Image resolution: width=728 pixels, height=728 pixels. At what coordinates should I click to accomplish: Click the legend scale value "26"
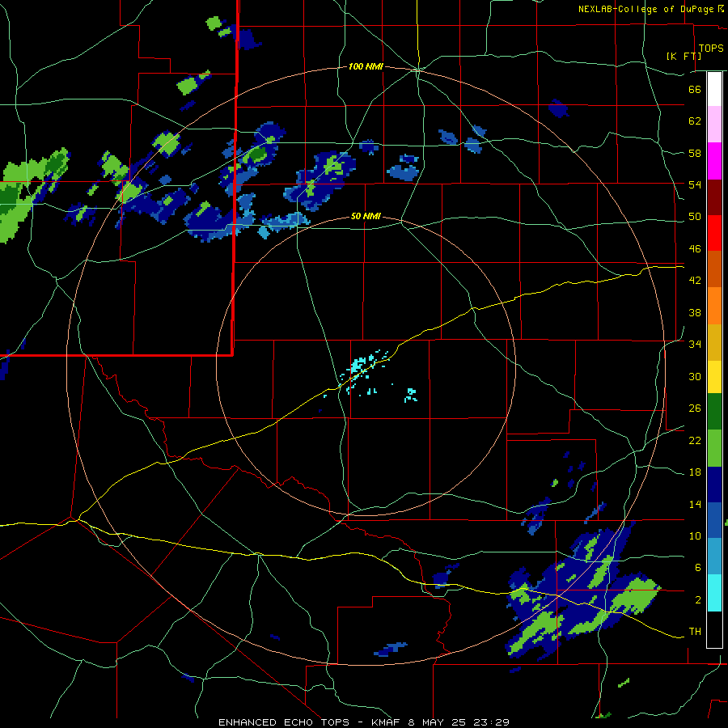pyautogui.click(x=695, y=408)
